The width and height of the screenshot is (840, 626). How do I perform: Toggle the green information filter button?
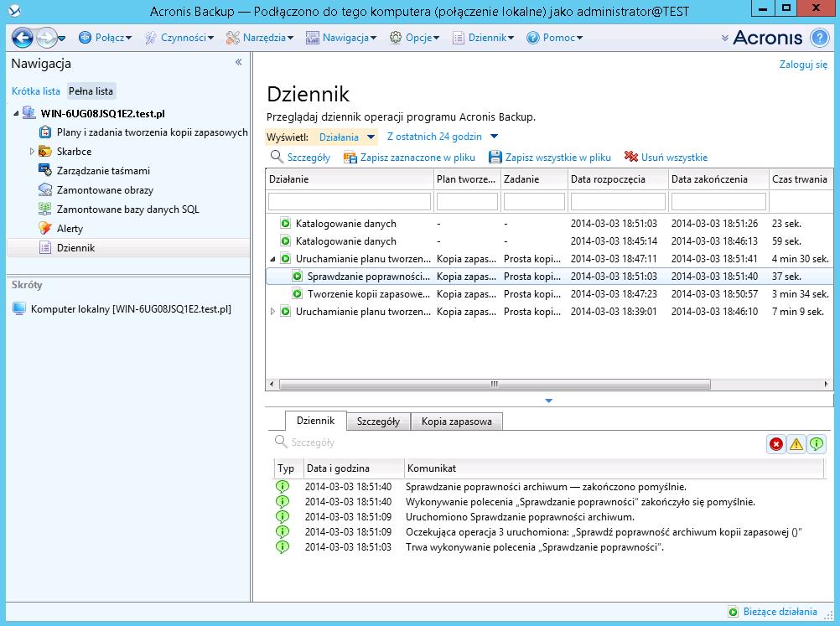pos(816,444)
